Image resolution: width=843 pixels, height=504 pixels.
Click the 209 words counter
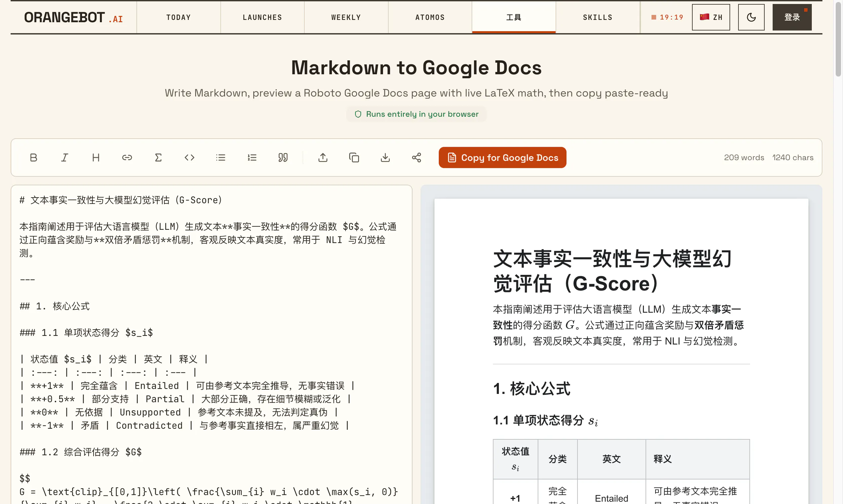(x=744, y=157)
